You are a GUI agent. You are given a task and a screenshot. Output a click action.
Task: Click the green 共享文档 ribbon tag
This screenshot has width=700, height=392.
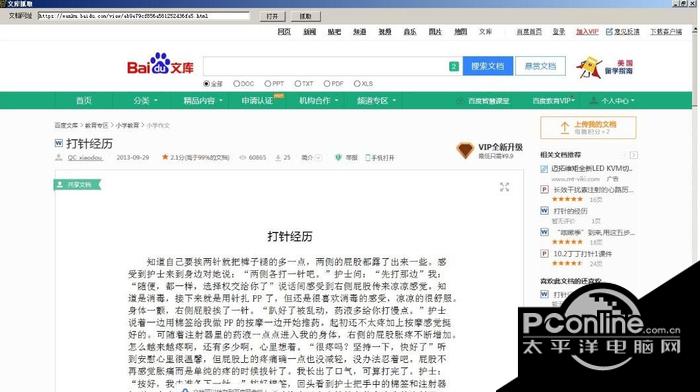click(77, 184)
